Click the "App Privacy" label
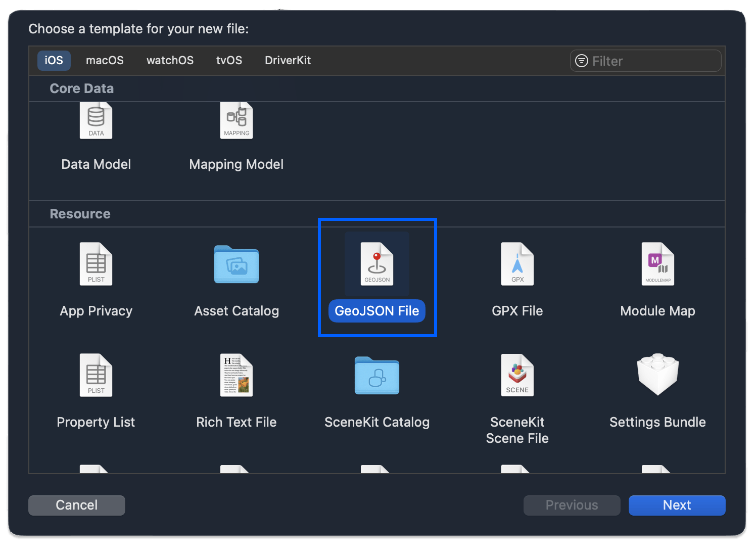 point(96,311)
